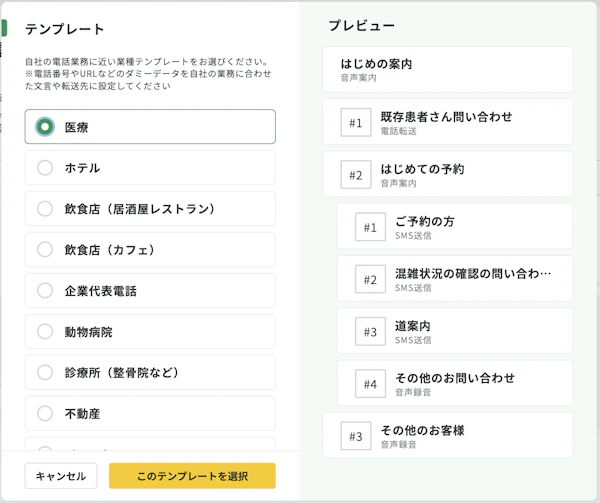Click #3 badge beside その他のお客様
600x503 pixels.
pos(355,435)
